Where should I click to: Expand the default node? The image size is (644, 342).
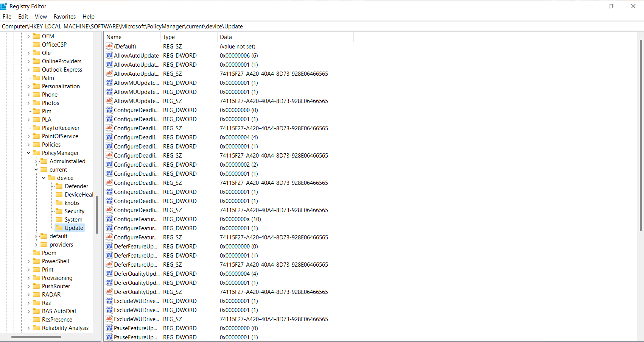coord(36,236)
